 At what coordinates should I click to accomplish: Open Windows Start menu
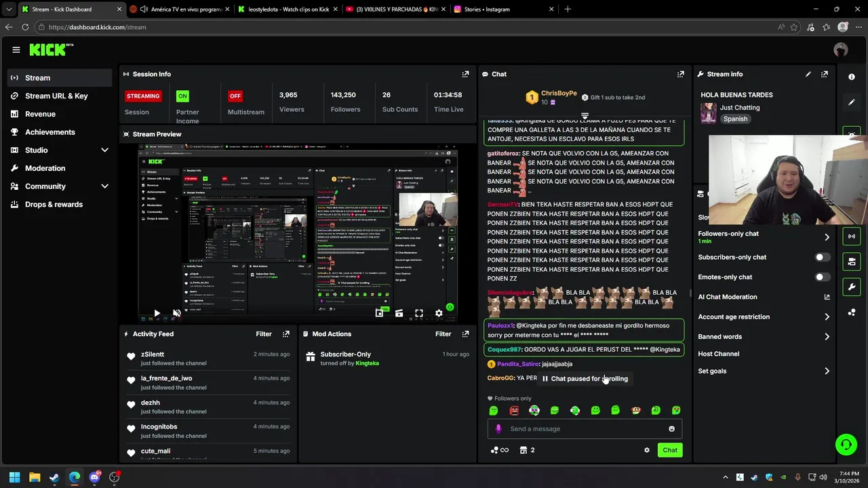pos(14,477)
